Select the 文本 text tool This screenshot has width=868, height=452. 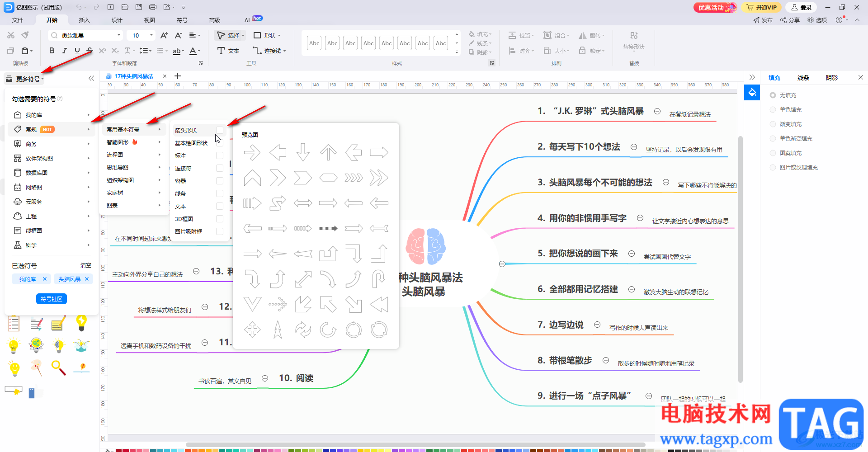(x=228, y=51)
